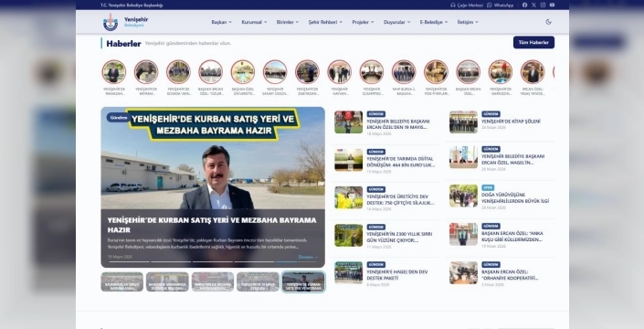The width and height of the screenshot is (644, 329).
Task: Open the featured Kurban Satış Yeri headline
Action: 212,225
